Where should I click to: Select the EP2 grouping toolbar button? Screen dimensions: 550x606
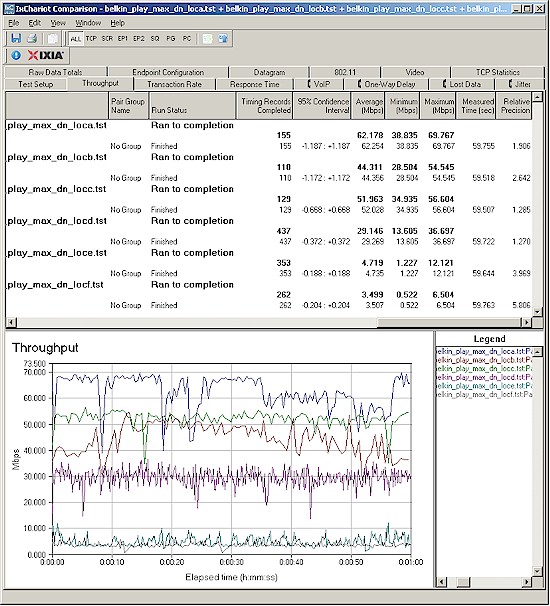138,38
